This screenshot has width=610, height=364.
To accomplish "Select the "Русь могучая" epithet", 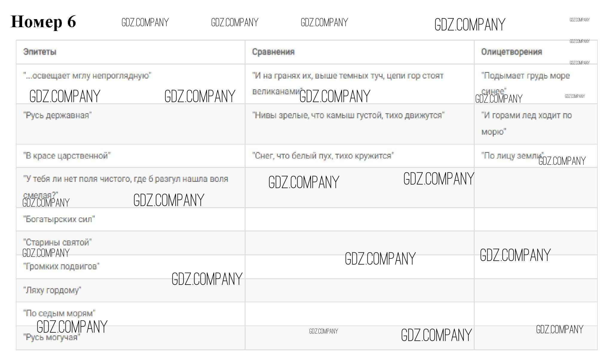I will point(52,337).
